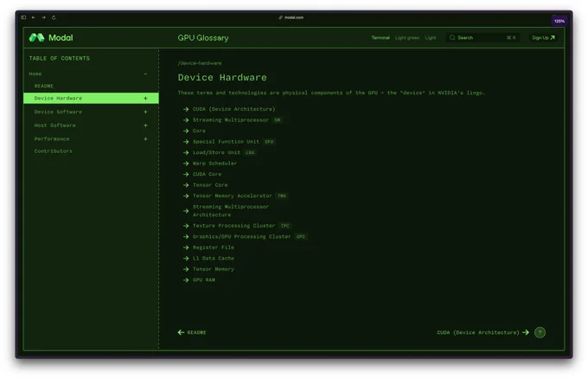Click the GPU Glossary title

pos(203,38)
